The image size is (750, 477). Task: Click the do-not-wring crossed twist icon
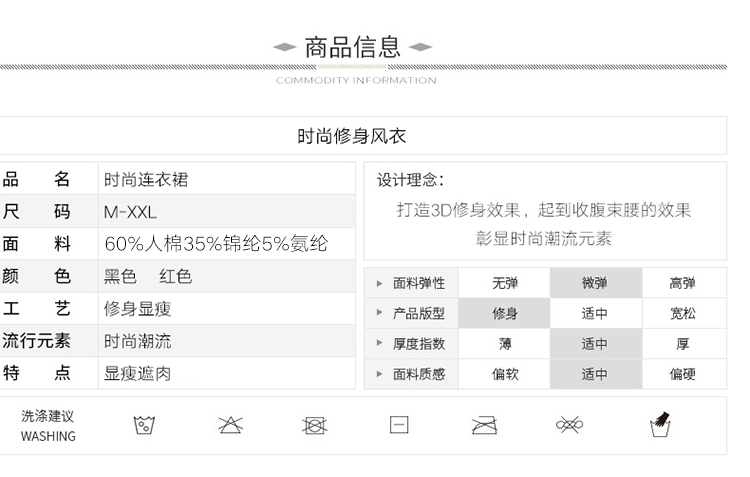pos(569,425)
